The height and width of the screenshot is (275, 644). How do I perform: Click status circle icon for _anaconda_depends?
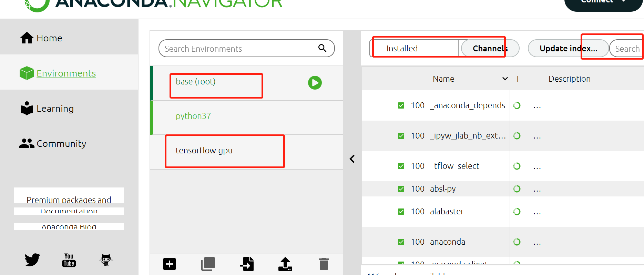click(x=517, y=105)
